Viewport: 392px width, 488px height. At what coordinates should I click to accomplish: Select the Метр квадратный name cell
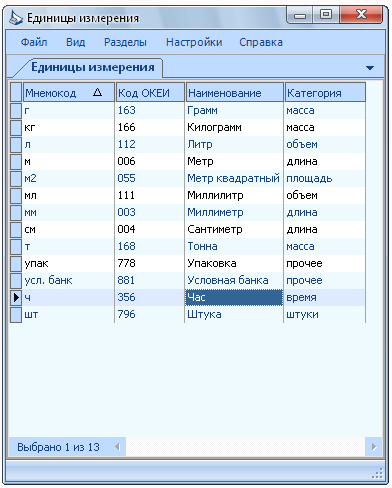[234, 178]
